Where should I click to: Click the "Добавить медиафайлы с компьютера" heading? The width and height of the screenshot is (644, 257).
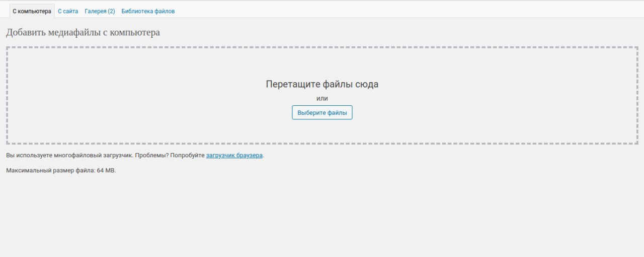83,33
